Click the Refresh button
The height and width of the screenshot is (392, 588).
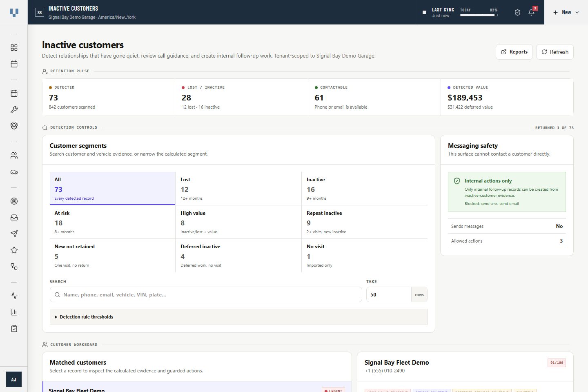(x=555, y=52)
